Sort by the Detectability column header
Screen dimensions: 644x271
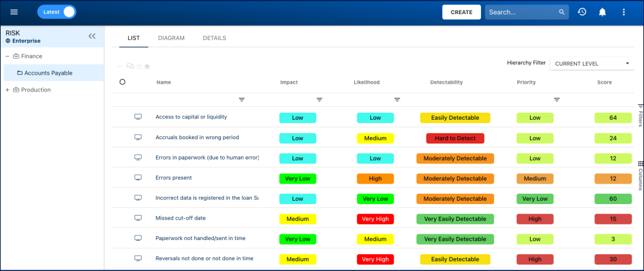click(446, 82)
